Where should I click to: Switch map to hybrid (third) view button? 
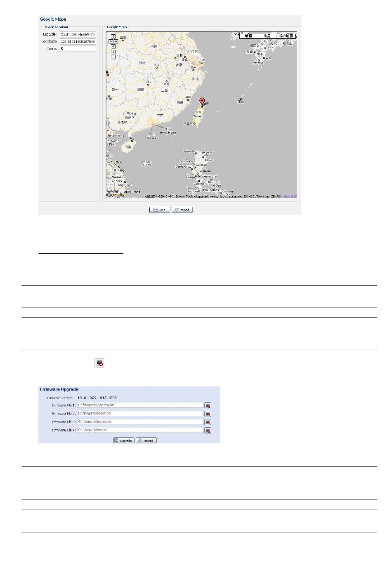click(x=286, y=36)
